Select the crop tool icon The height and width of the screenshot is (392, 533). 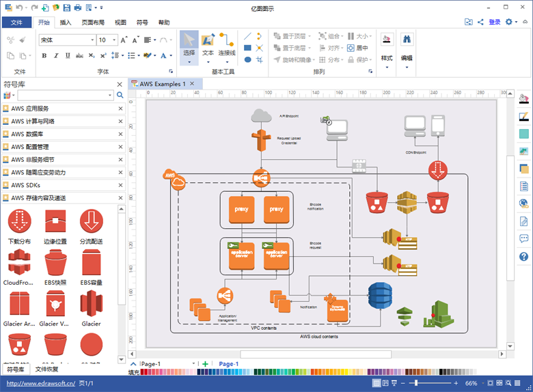coord(260,60)
